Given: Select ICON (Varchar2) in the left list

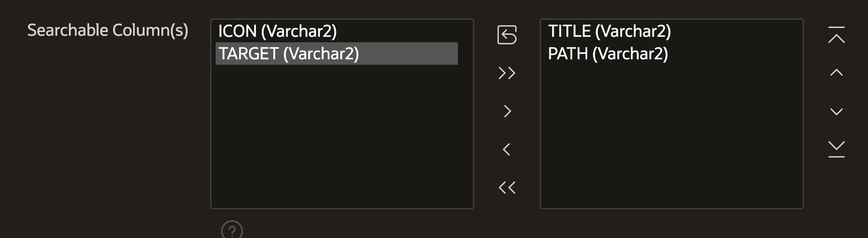Looking at the screenshot, I should click(277, 31).
